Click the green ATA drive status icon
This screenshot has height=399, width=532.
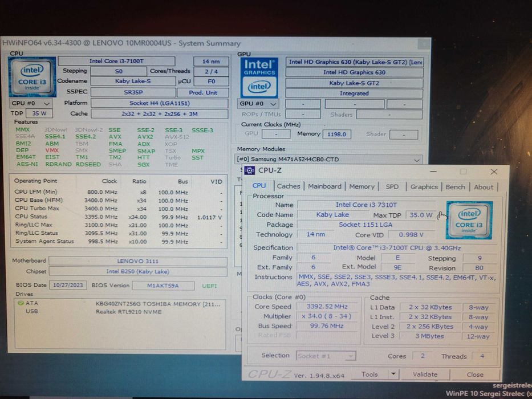21,303
